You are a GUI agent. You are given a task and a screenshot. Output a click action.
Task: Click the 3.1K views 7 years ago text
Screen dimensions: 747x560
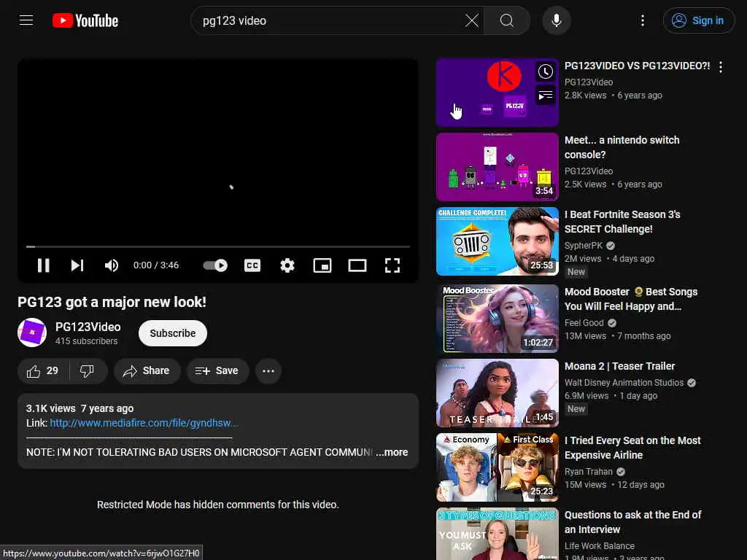pyautogui.click(x=80, y=408)
